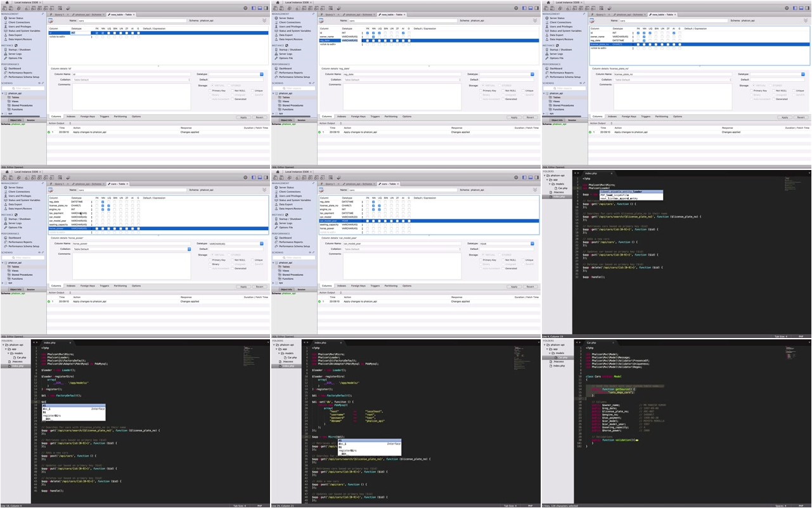Click Apply in the 'car_model_year' column details window
The width and height of the screenshot is (812, 508).
pos(514,287)
